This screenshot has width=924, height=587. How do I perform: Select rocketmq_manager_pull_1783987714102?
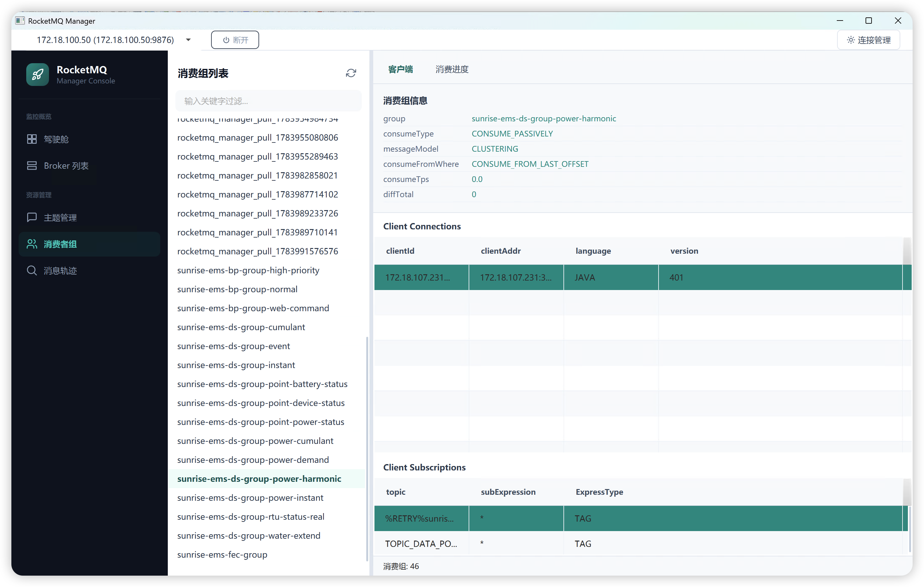coord(267,194)
